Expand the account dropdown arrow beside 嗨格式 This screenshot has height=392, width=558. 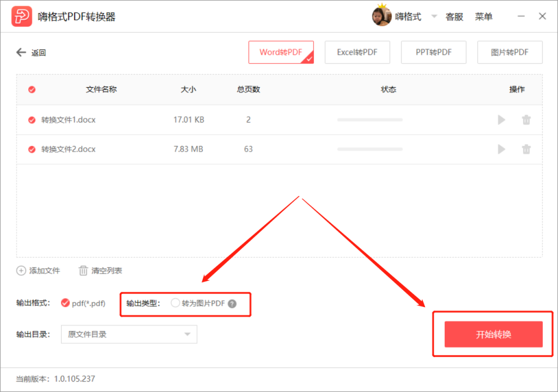coord(434,16)
